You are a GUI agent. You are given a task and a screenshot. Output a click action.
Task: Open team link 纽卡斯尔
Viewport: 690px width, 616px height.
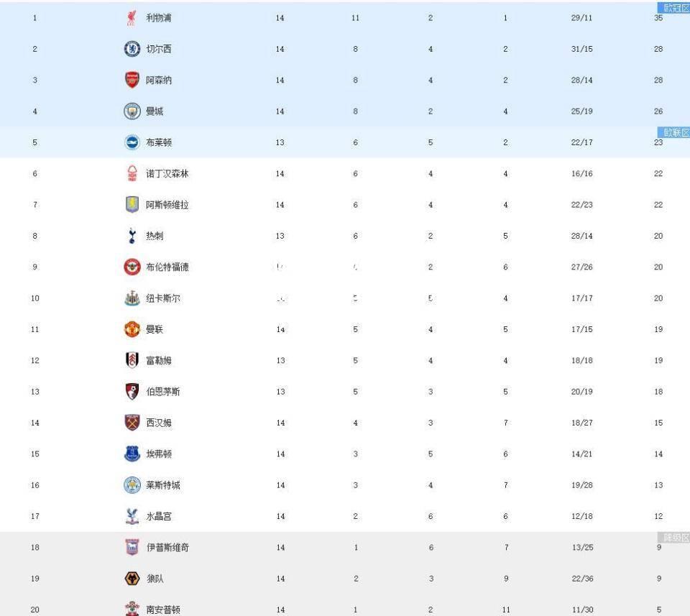pyautogui.click(x=163, y=298)
